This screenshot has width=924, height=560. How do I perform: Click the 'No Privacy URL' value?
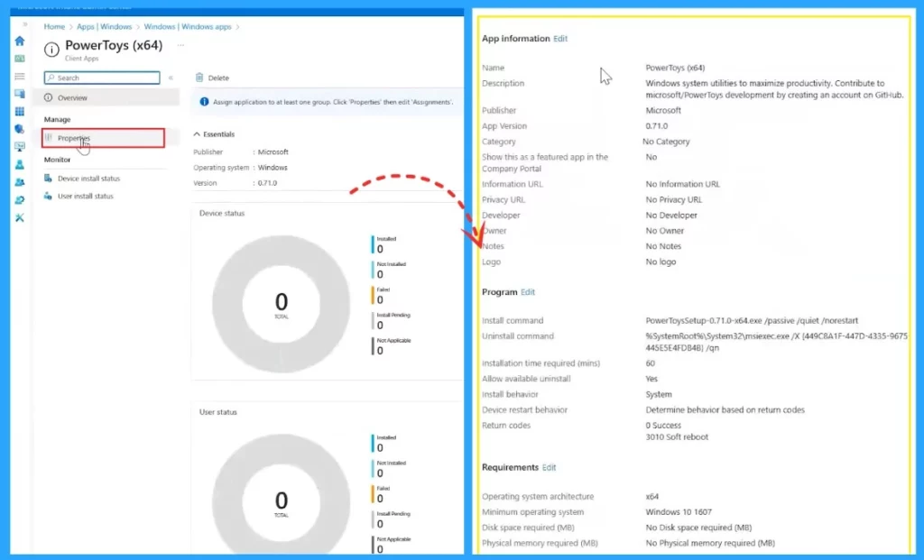click(673, 199)
